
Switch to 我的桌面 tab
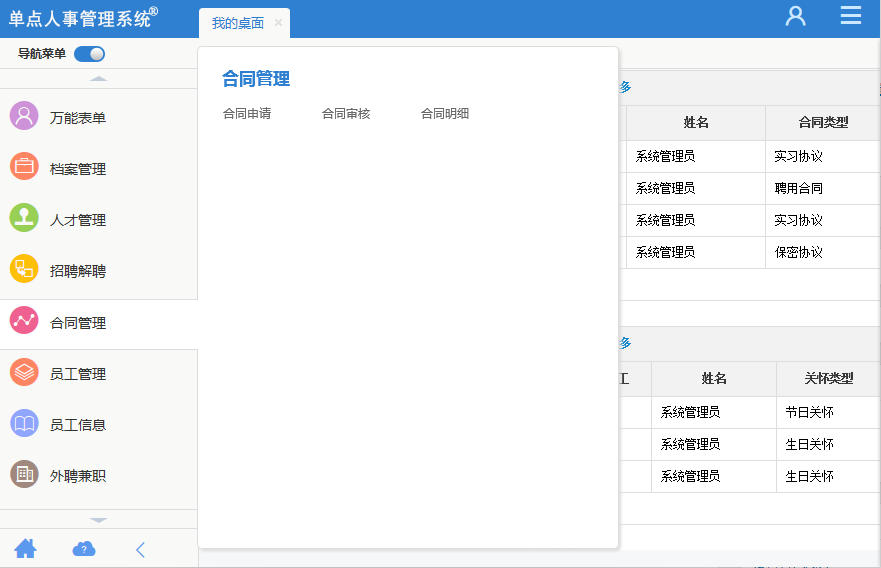click(238, 23)
